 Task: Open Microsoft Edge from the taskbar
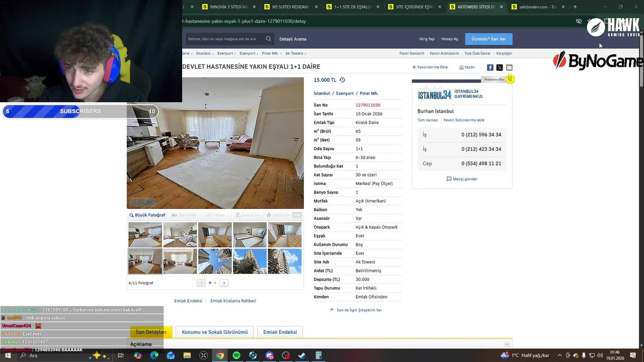pyautogui.click(x=154, y=355)
